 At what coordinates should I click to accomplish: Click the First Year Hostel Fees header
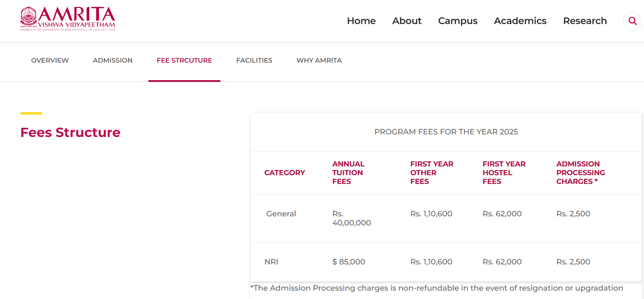(x=504, y=173)
